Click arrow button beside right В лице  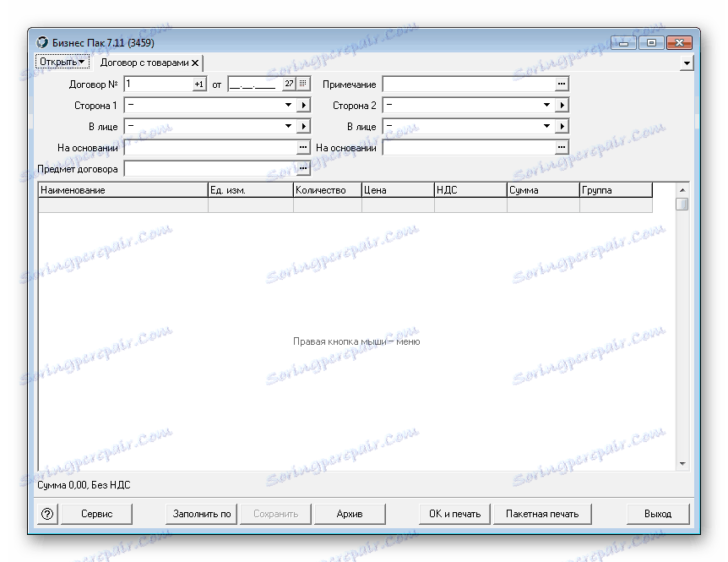[562, 126]
